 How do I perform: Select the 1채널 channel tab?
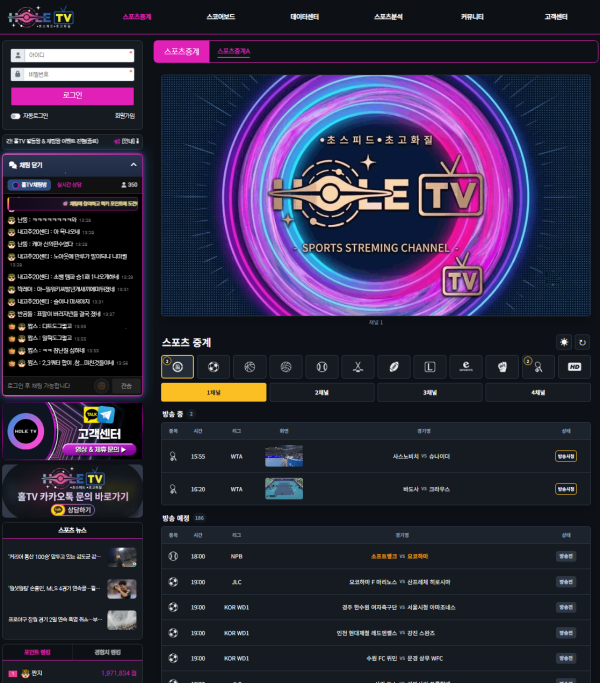[x=214, y=392]
